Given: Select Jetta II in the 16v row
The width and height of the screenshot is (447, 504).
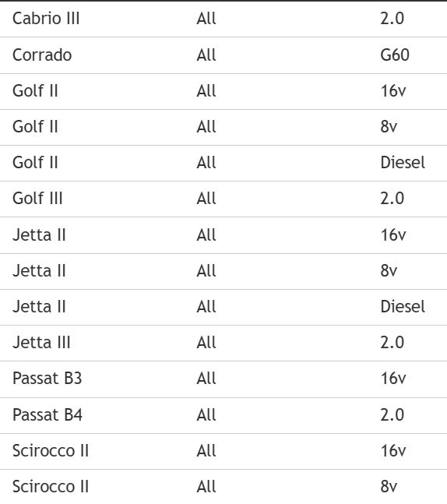Looking at the screenshot, I should (x=39, y=235).
